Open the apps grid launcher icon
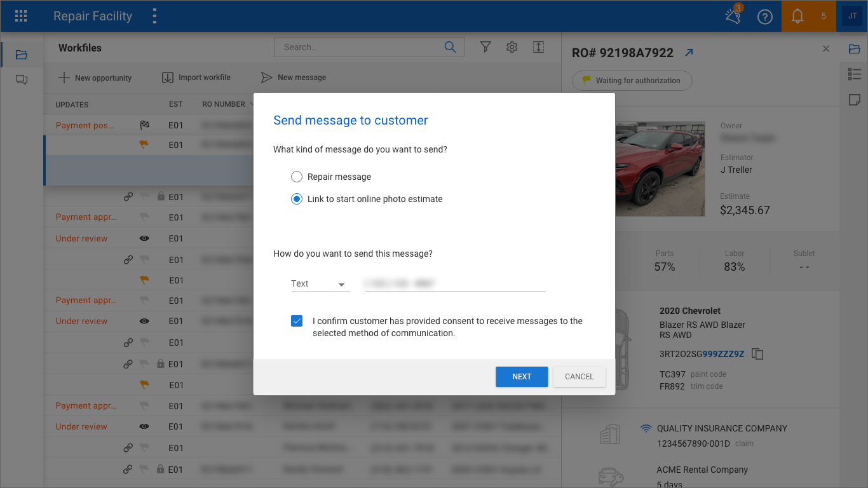This screenshot has height=488, width=868. 21,16
